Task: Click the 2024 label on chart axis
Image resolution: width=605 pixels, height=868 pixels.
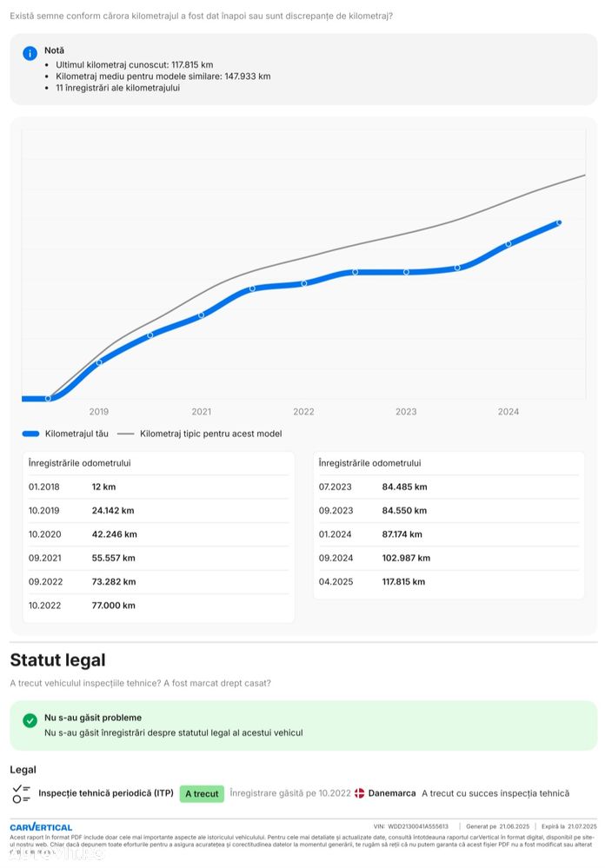Action: coord(509,412)
